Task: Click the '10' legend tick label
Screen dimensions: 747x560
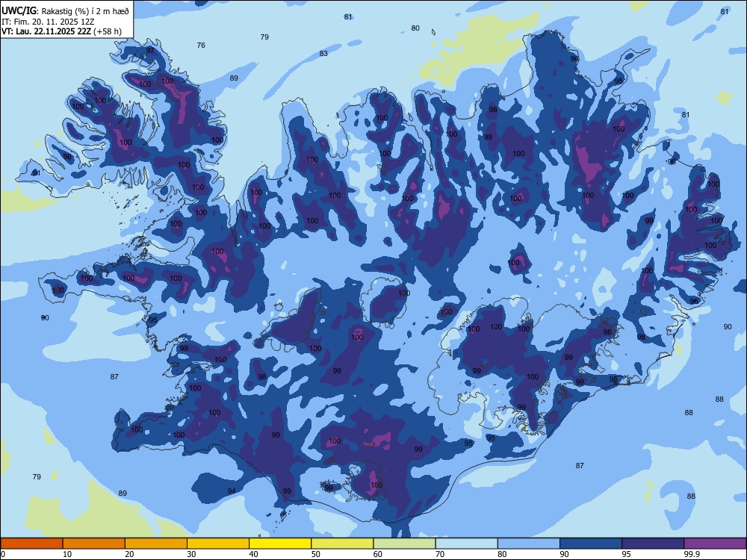Action: [67, 554]
